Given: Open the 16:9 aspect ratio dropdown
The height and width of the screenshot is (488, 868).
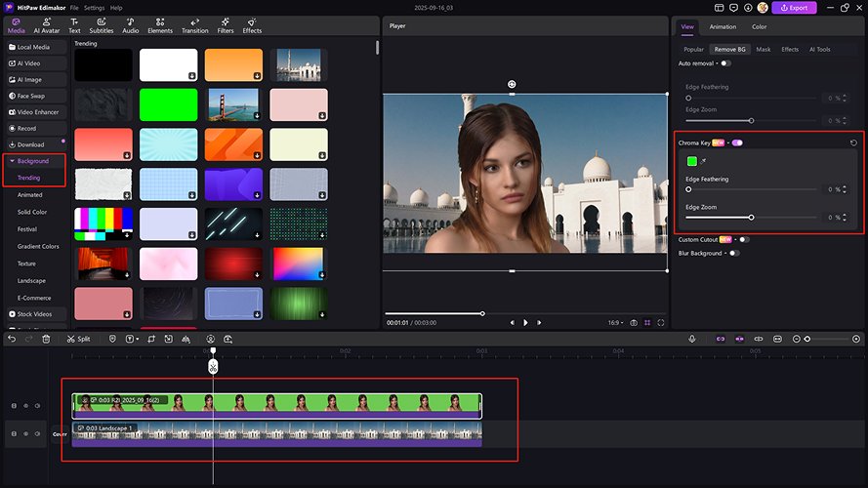Looking at the screenshot, I should tap(614, 322).
